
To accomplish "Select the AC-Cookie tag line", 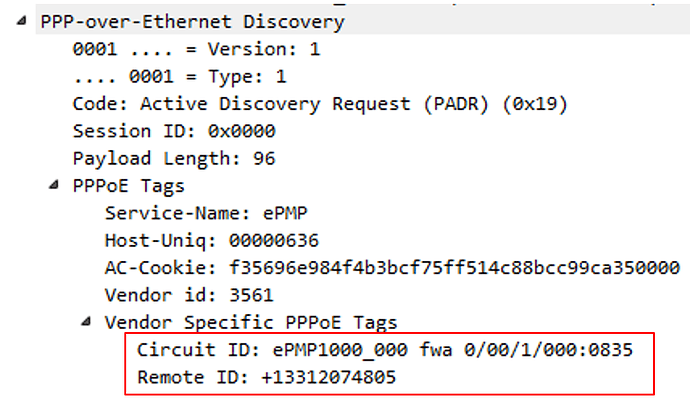I will coord(392,268).
